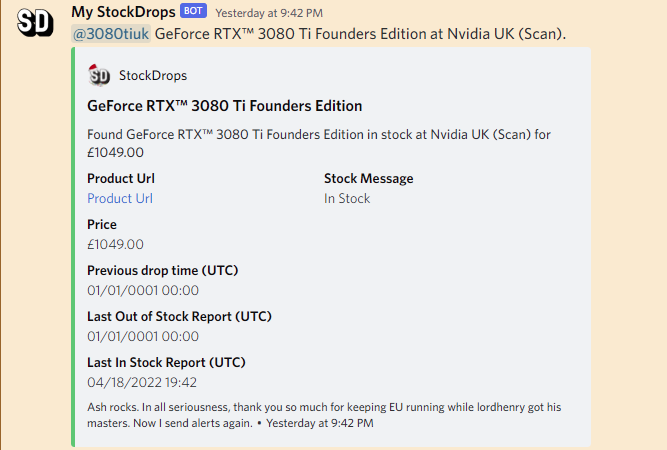
Task: Click the embed footer timestamp after the bullet
Action: tap(320, 423)
